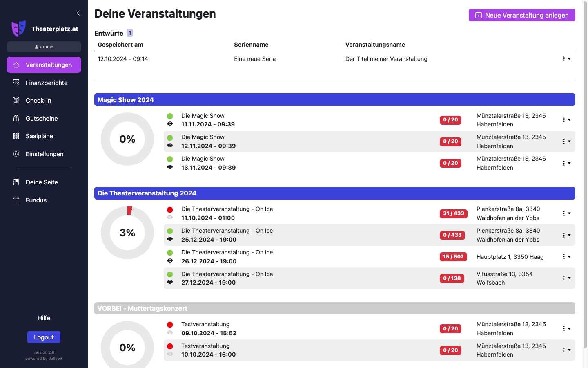Click the 3% occupancy donut chart
The width and height of the screenshot is (588, 368).
pyautogui.click(x=127, y=233)
